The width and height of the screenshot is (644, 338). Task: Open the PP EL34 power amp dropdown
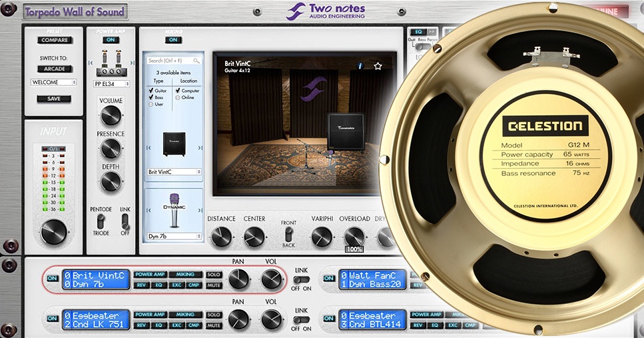[x=111, y=84]
